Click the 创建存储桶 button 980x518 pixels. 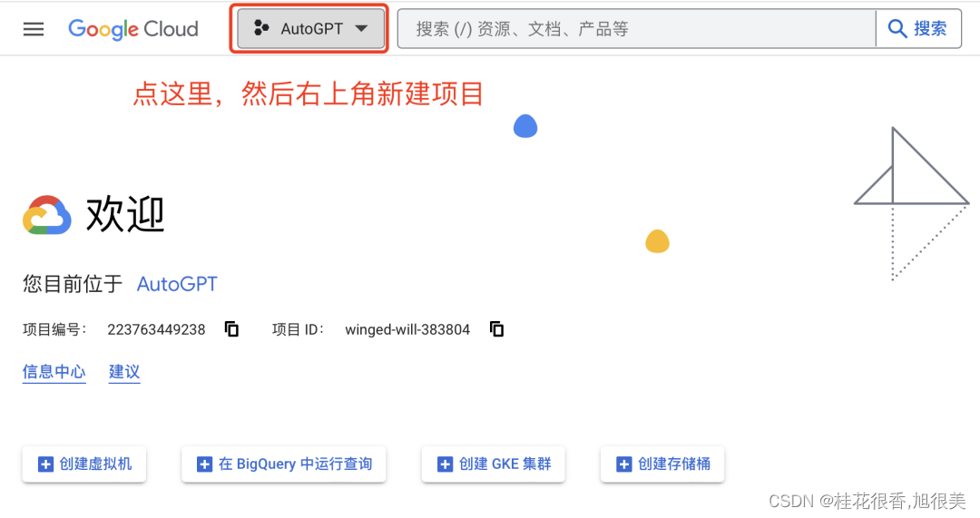pos(662,464)
